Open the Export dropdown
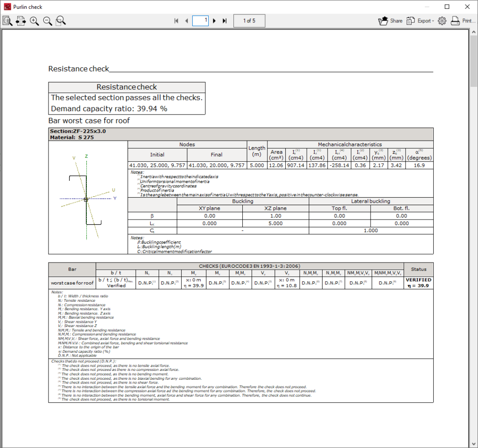The image size is (478, 448). coord(420,21)
